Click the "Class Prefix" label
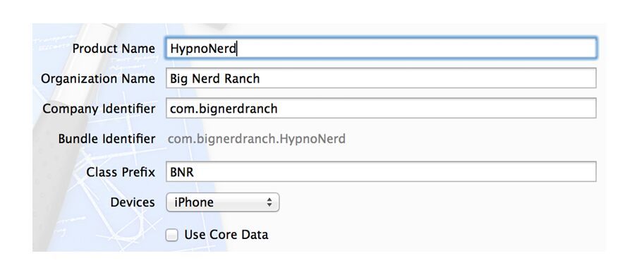 (121, 172)
